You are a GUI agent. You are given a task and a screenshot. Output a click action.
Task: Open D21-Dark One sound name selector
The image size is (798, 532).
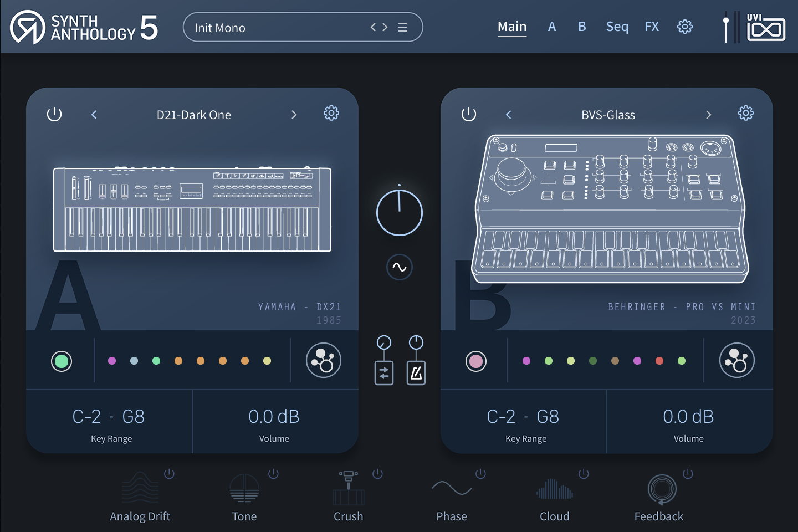tap(194, 115)
